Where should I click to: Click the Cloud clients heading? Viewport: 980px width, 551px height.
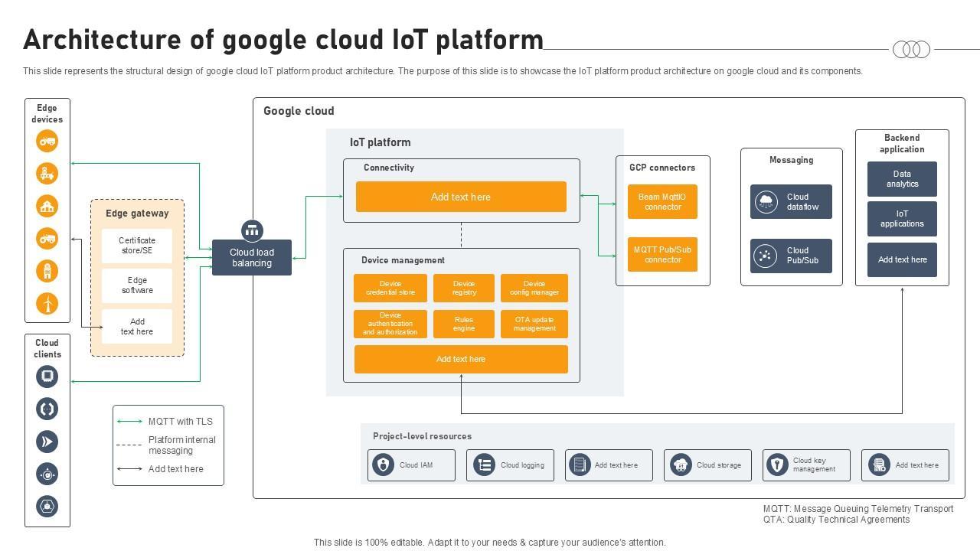(47, 348)
